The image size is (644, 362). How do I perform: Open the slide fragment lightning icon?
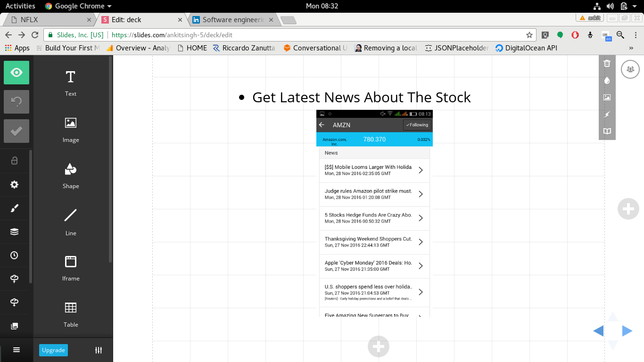click(607, 114)
